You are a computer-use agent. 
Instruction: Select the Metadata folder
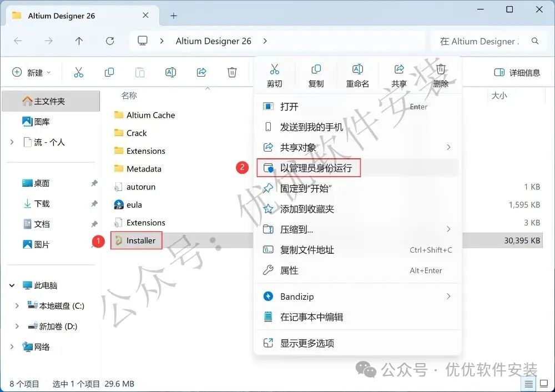pos(138,169)
